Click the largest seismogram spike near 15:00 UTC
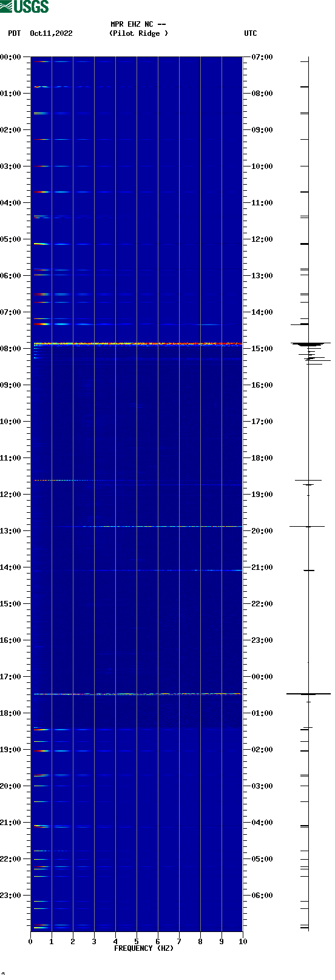This screenshot has height=980, width=335. pos(311,344)
